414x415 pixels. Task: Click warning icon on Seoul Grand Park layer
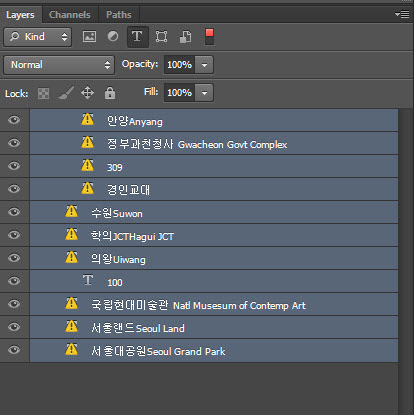tap(72, 350)
